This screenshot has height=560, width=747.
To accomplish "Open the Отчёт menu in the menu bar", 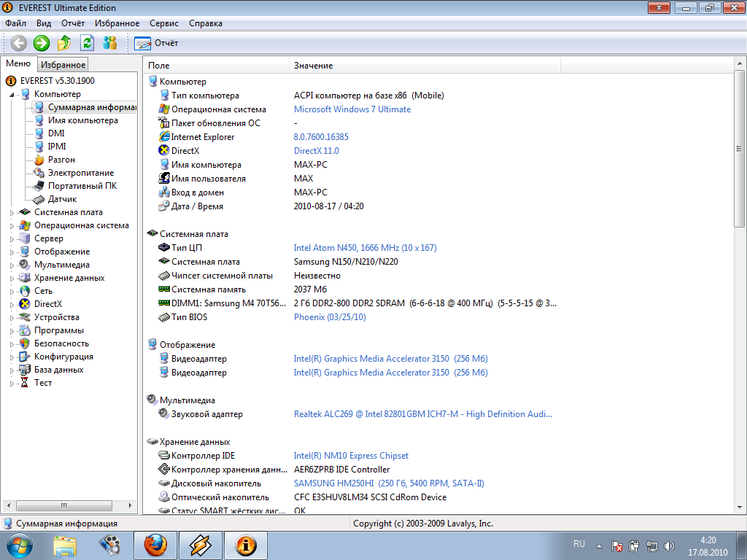I will [x=73, y=23].
